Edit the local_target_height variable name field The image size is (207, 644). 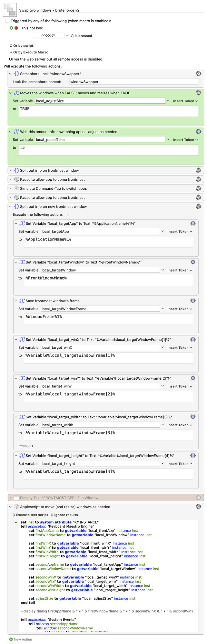point(100,464)
